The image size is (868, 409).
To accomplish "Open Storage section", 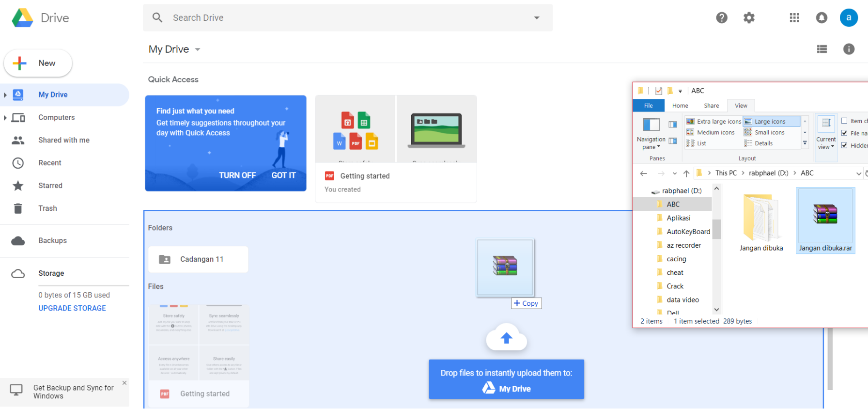I will pos(51,273).
